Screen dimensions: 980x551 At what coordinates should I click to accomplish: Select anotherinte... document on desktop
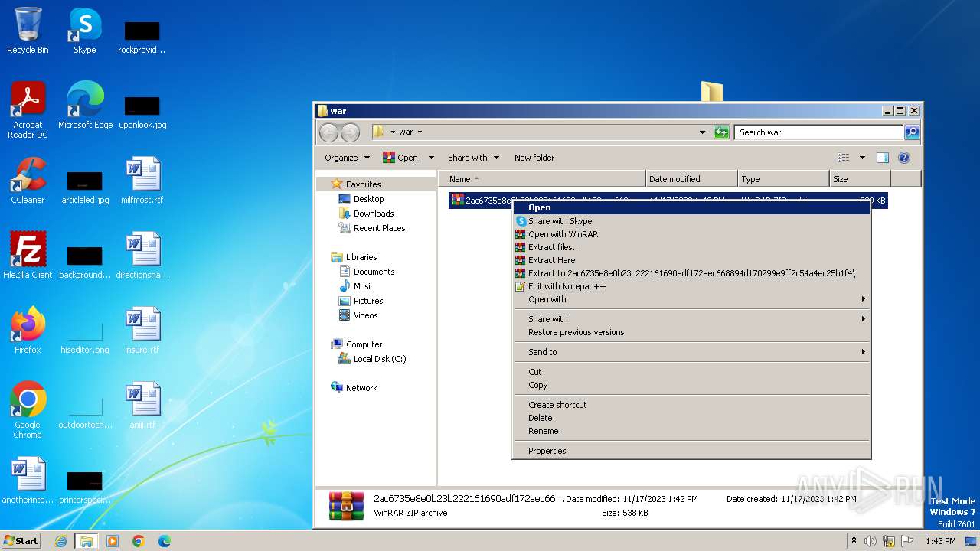click(x=28, y=481)
